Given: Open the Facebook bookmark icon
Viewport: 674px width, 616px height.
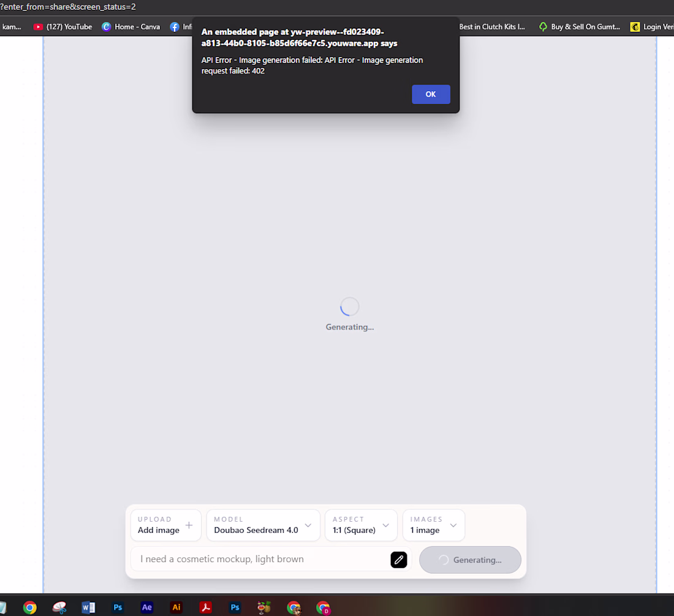Looking at the screenshot, I should [175, 26].
